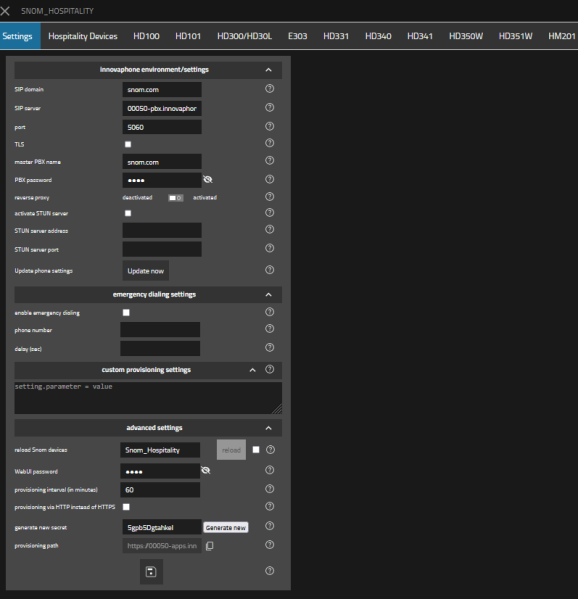Image resolution: width=578 pixels, height=599 pixels.
Task: Open help icon beside save button
Action: [x=269, y=571]
